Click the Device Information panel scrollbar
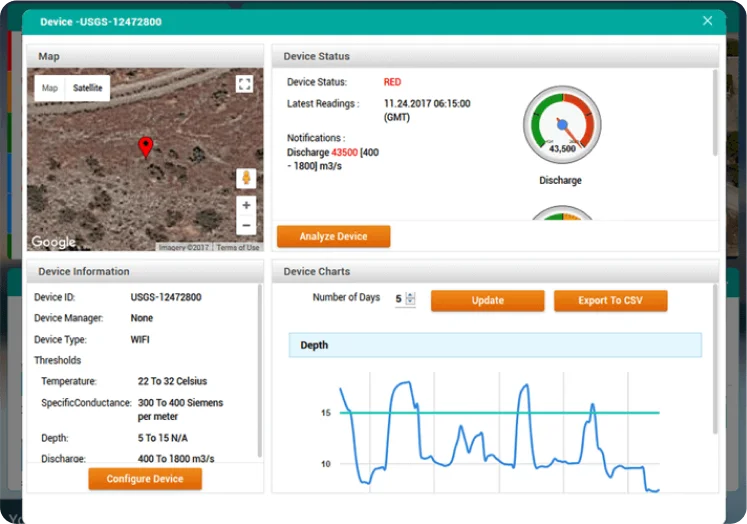Image resolution: width=747 pixels, height=524 pixels. point(260,370)
